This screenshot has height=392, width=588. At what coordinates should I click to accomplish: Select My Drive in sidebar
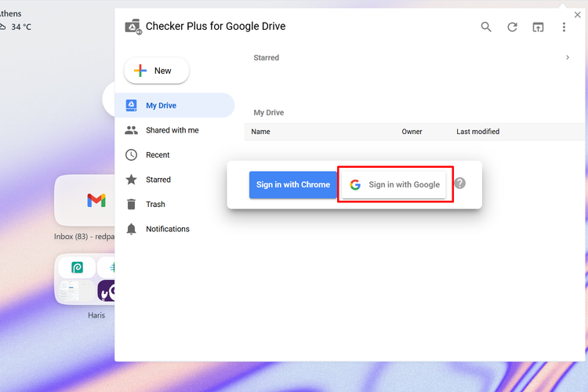click(x=175, y=105)
